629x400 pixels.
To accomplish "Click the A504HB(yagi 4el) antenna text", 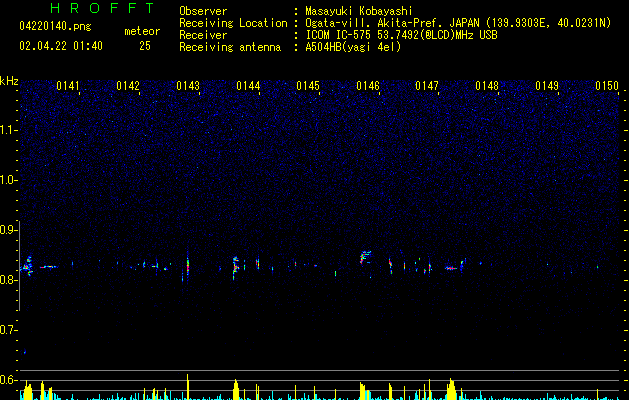I will (353, 47).
